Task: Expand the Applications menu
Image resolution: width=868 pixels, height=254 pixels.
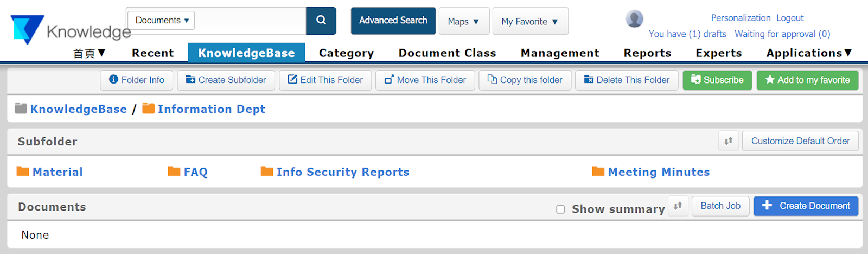Action: pos(809,53)
